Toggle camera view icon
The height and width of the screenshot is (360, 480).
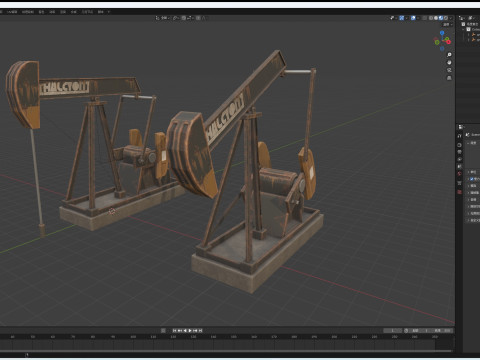(449, 70)
